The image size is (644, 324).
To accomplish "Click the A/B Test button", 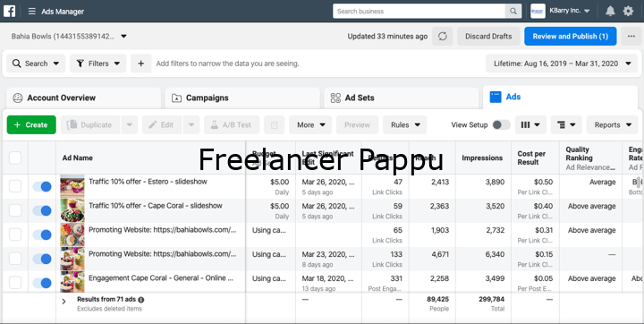I will (232, 124).
